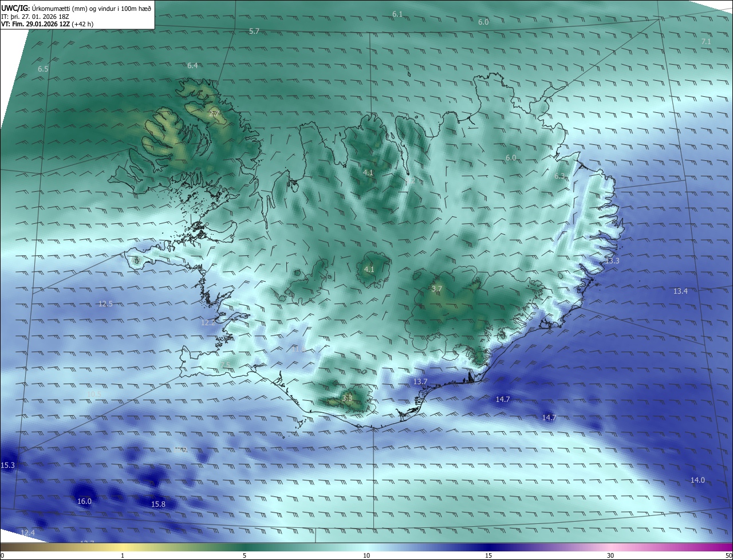This screenshot has width=733, height=560.
Task: Click the 6.1 value on the map
Action: tap(397, 14)
